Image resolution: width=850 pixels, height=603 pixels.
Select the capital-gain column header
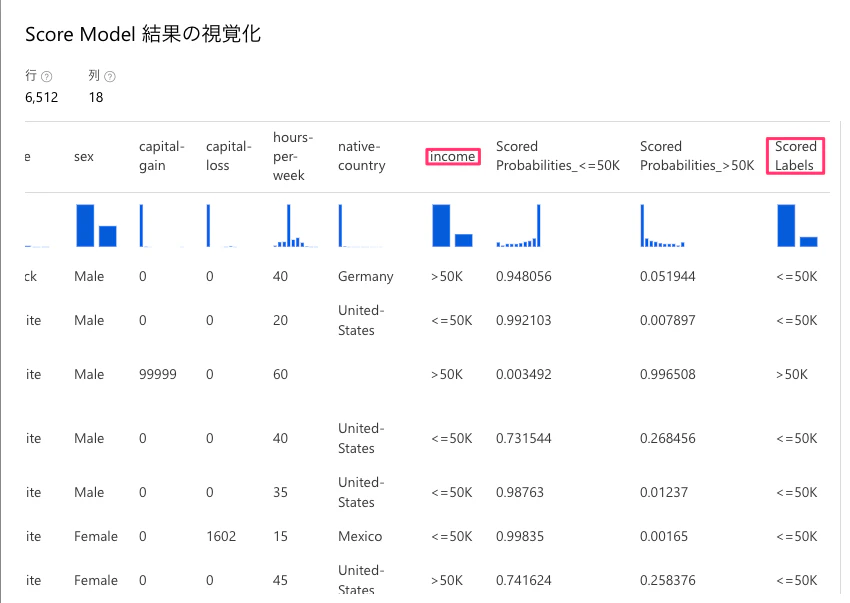pos(162,156)
